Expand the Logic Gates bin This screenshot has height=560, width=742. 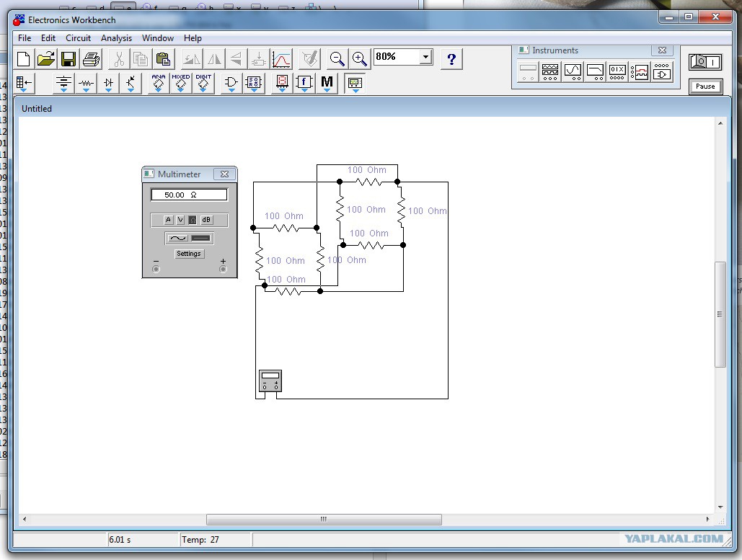click(x=231, y=84)
